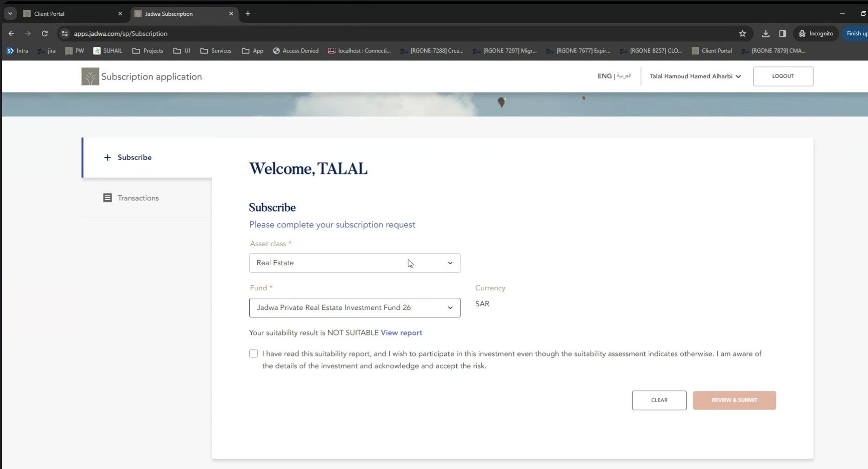Click the browser reload icon
Screen dimensions: 868x469
pyautogui.click(x=45, y=33)
